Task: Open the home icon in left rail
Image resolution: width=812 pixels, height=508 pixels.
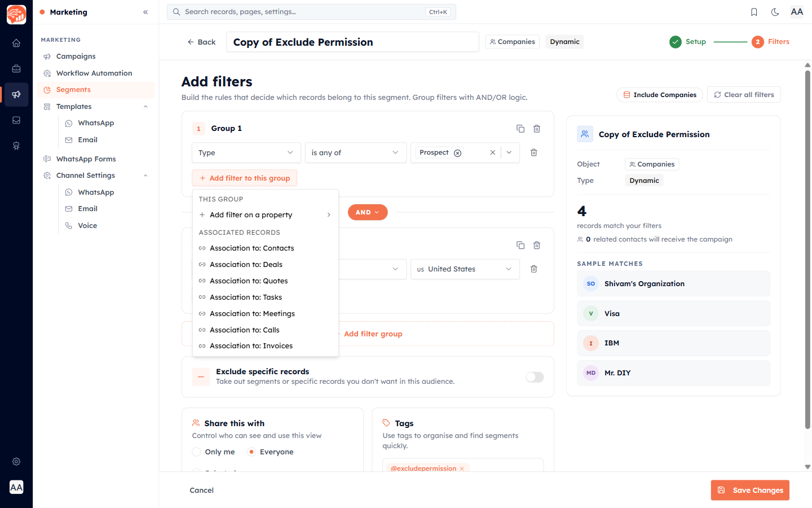Action: coord(16,43)
